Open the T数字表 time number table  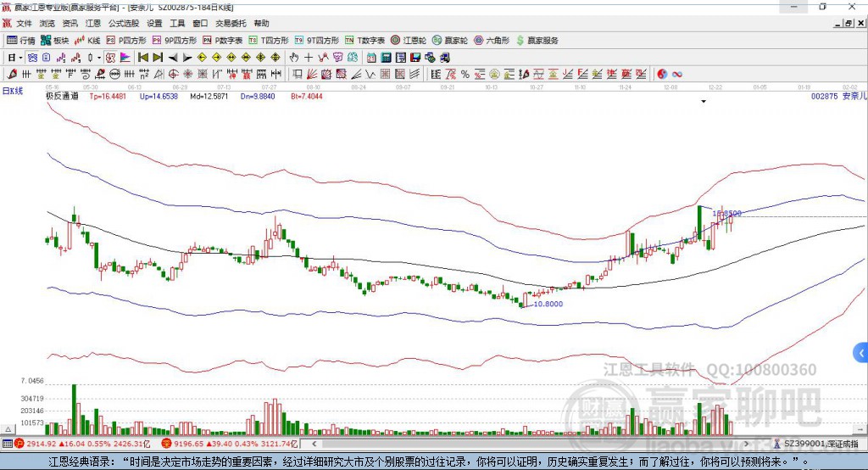364,41
